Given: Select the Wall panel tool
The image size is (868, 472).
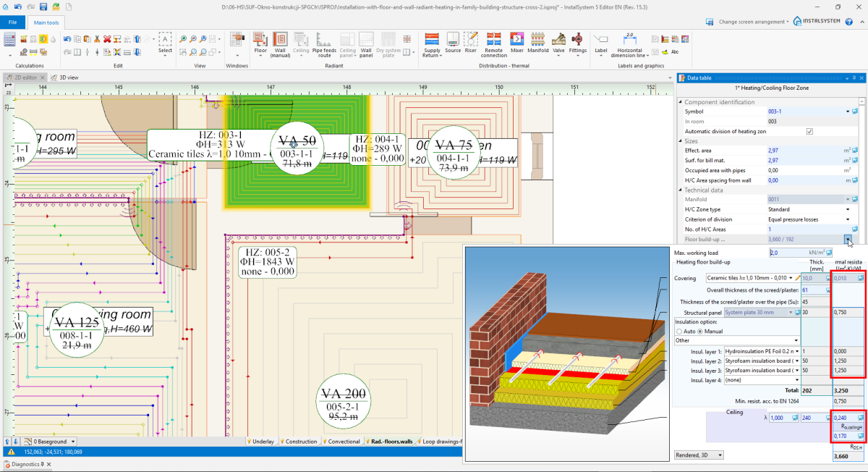Looking at the screenshot, I should click(x=366, y=42).
